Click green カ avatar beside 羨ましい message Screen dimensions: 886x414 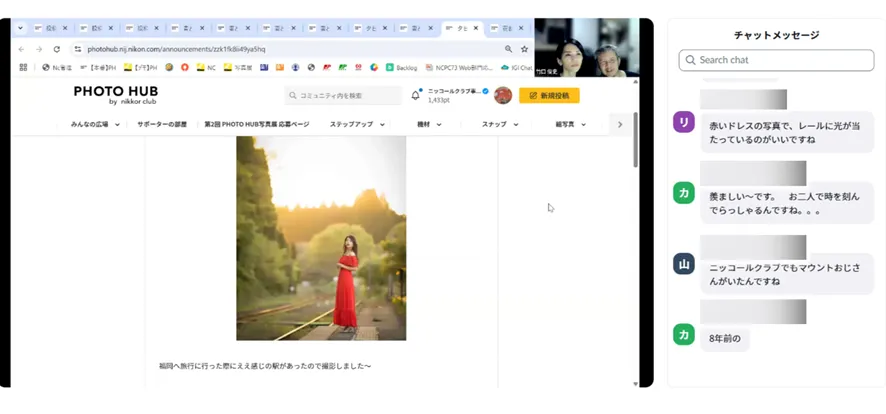[x=684, y=193]
